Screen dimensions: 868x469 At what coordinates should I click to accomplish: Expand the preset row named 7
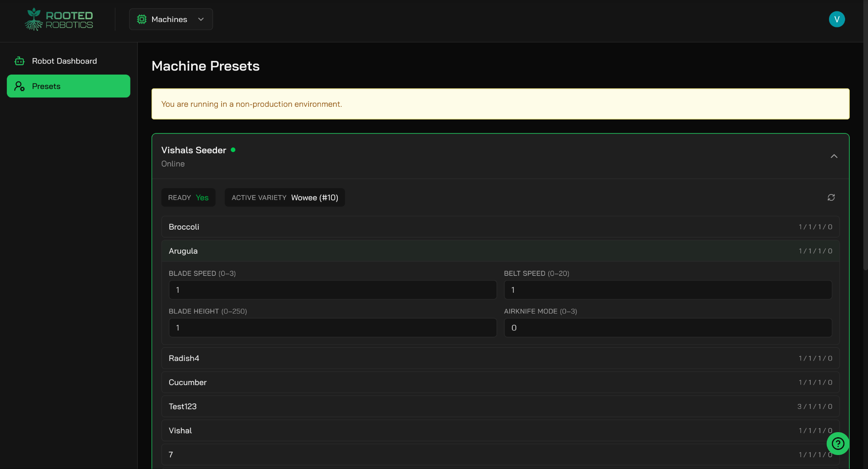click(500, 455)
